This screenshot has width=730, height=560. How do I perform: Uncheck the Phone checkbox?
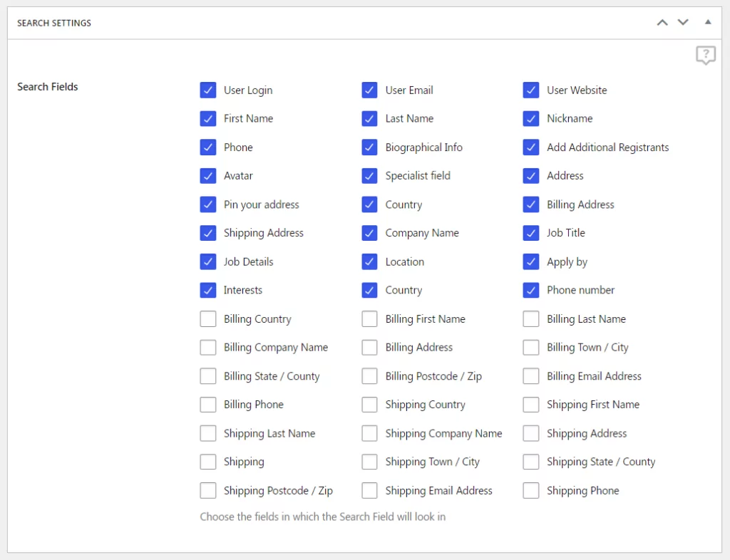coord(208,147)
